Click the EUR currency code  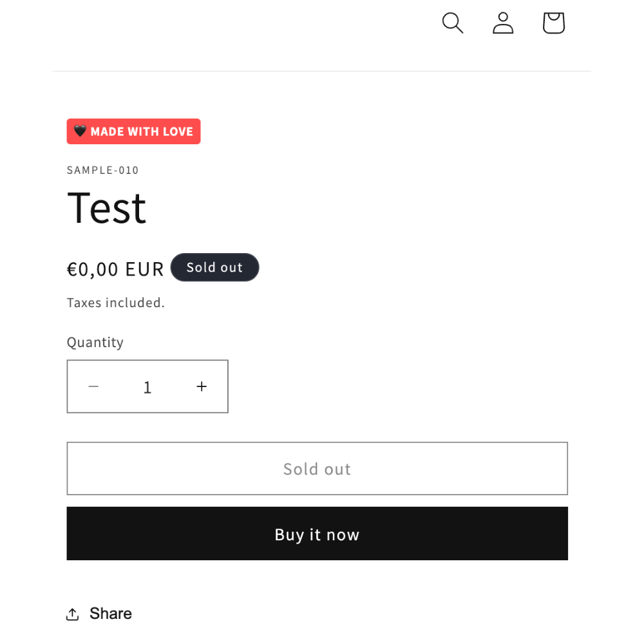click(x=144, y=269)
